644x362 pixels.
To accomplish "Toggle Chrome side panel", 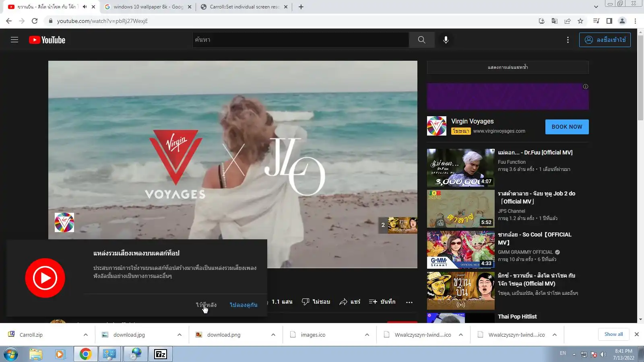I will 609,21.
